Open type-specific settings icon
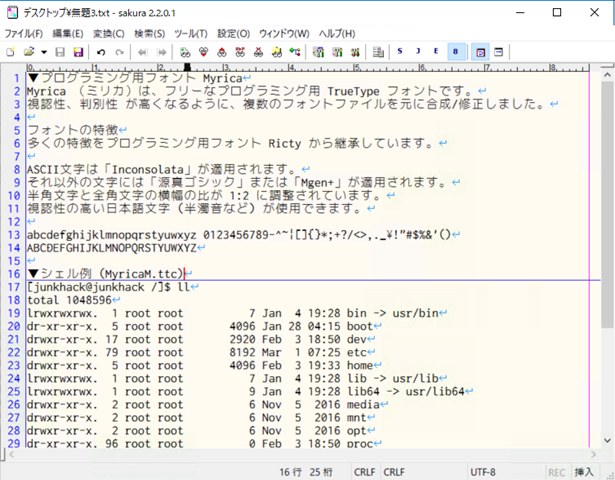 [318, 52]
